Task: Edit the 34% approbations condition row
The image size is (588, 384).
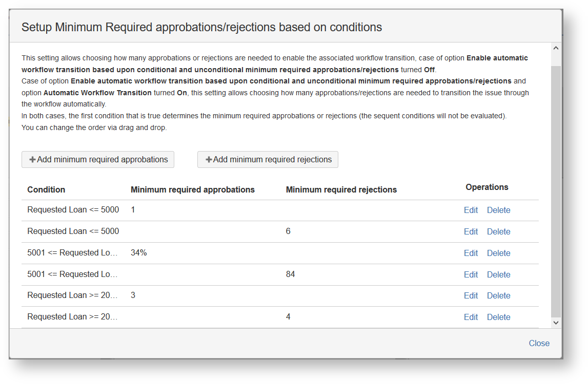Action: pyautogui.click(x=471, y=253)
